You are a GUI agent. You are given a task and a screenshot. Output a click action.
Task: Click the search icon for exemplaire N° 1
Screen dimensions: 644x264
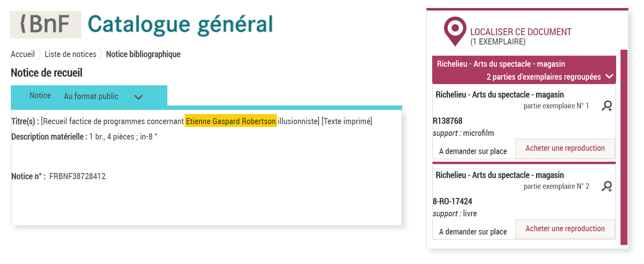(606, 106)
